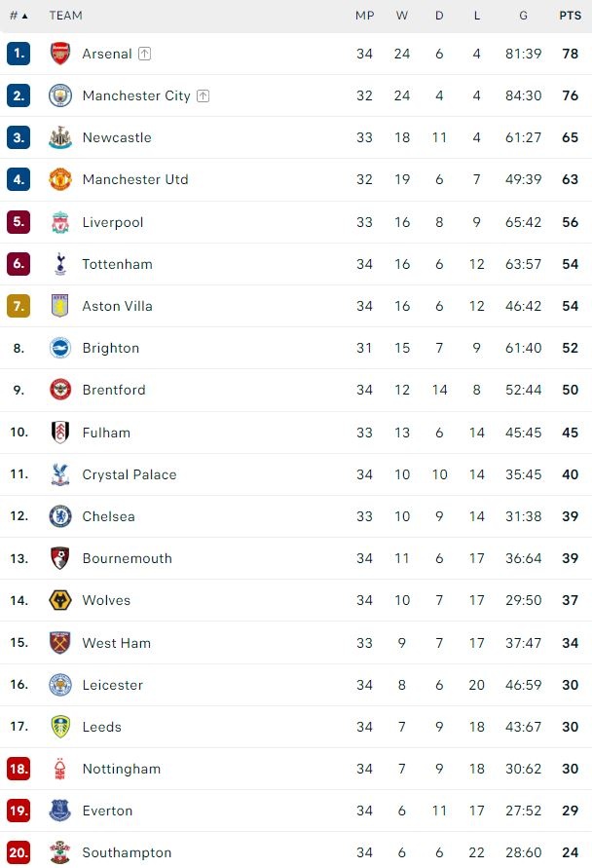Select the Wolves club badge
Screen dimensions: 592x868
point(60,600)
